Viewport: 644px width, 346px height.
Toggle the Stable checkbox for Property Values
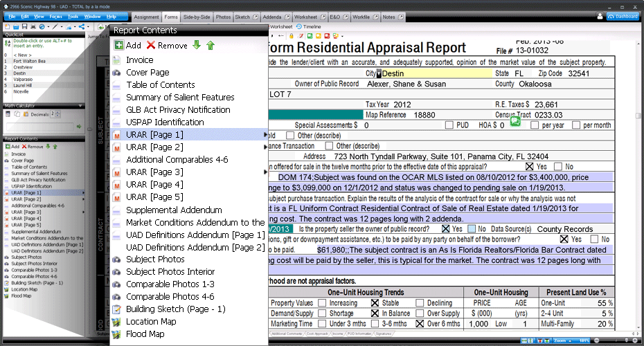pos(375,303)
